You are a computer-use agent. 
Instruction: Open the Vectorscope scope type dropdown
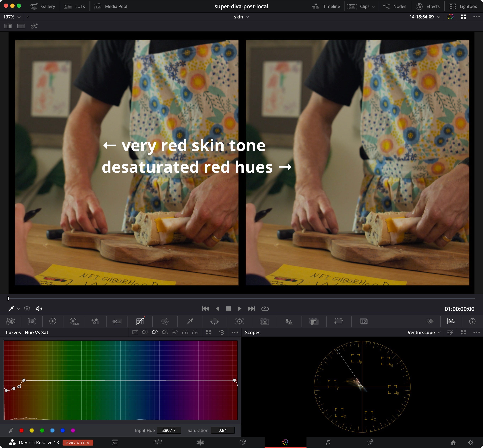pyautogui.click(x=439, y=333)
